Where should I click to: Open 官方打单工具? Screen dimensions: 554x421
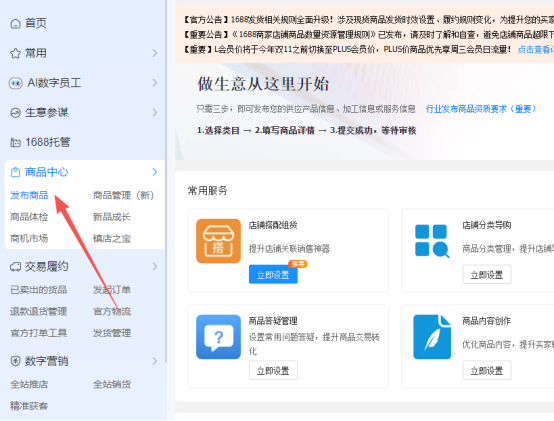click(39, 333)
